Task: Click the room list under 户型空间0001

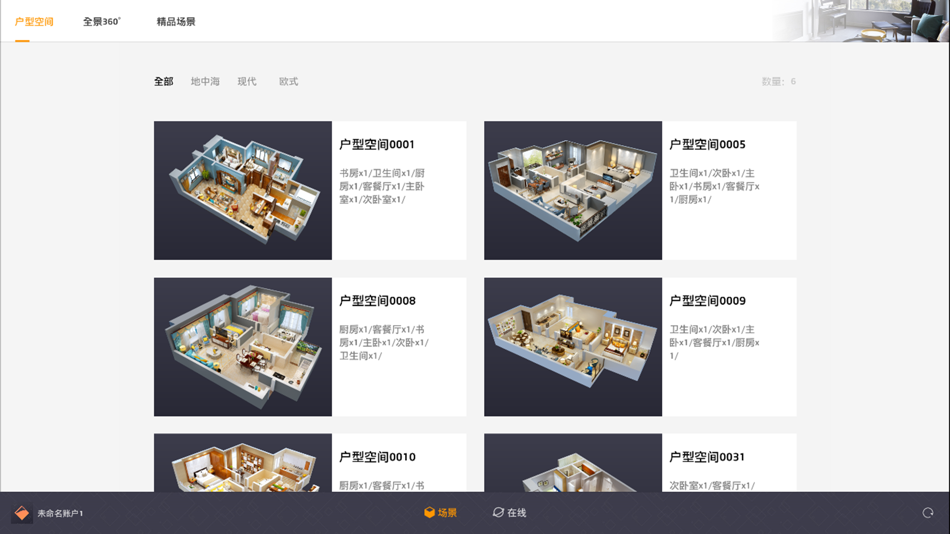Action: tap(382, 186)
